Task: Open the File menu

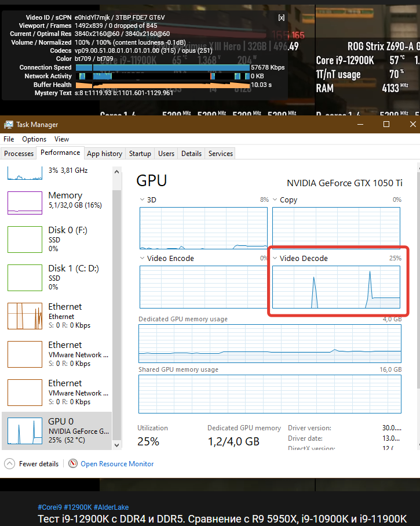Action: 9,139
